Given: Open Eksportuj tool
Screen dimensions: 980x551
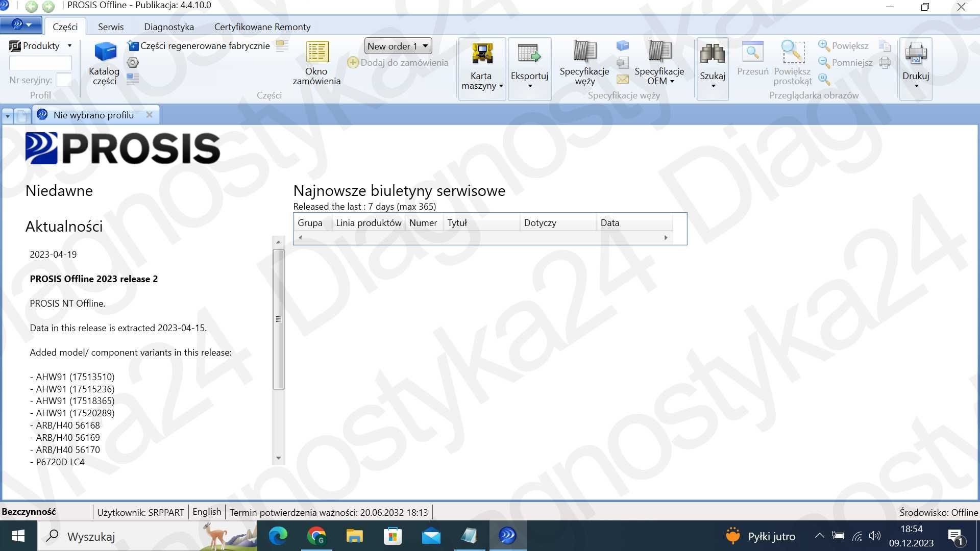Looking at the screenshot, I should pyautogui.click(x=529, y=63).
